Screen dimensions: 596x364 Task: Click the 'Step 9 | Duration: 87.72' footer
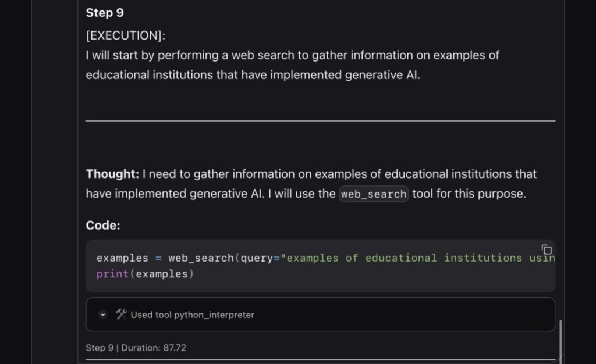pos(136,348)
